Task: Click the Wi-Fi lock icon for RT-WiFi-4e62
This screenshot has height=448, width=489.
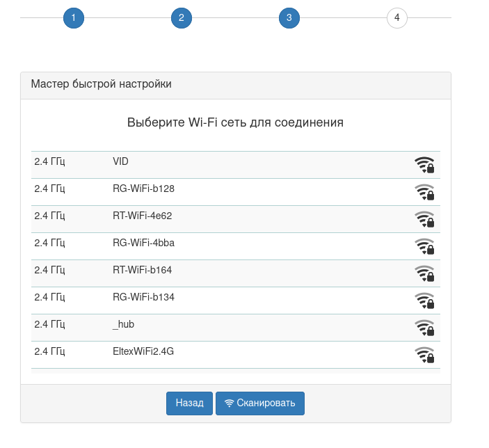Action: [424, 219]
